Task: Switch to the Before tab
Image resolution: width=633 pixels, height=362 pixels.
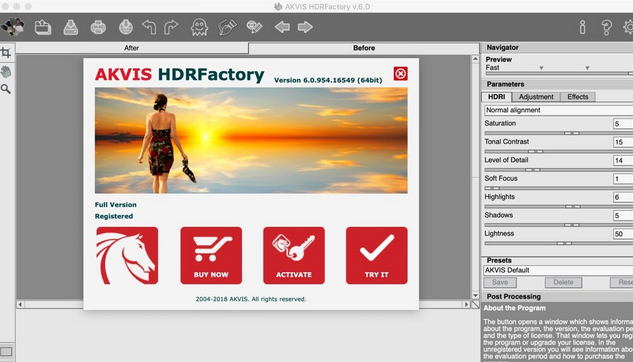Action: (364, 48)
